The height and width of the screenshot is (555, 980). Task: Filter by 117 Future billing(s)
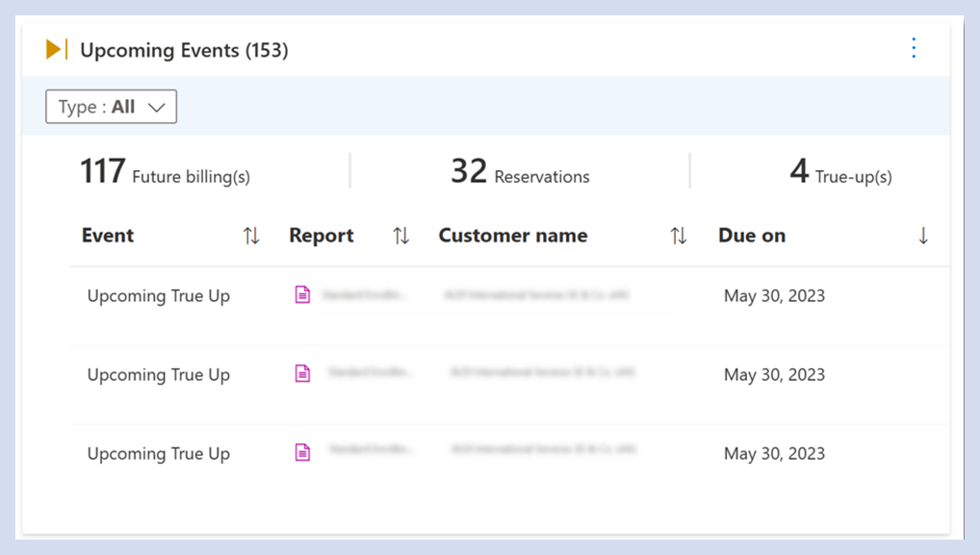click(x=165, y=173)
